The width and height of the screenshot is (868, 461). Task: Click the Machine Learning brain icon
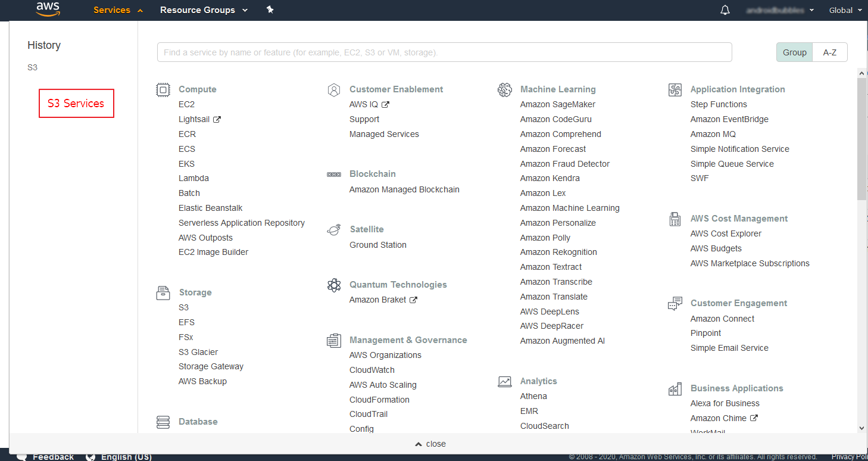click(505, 89)
